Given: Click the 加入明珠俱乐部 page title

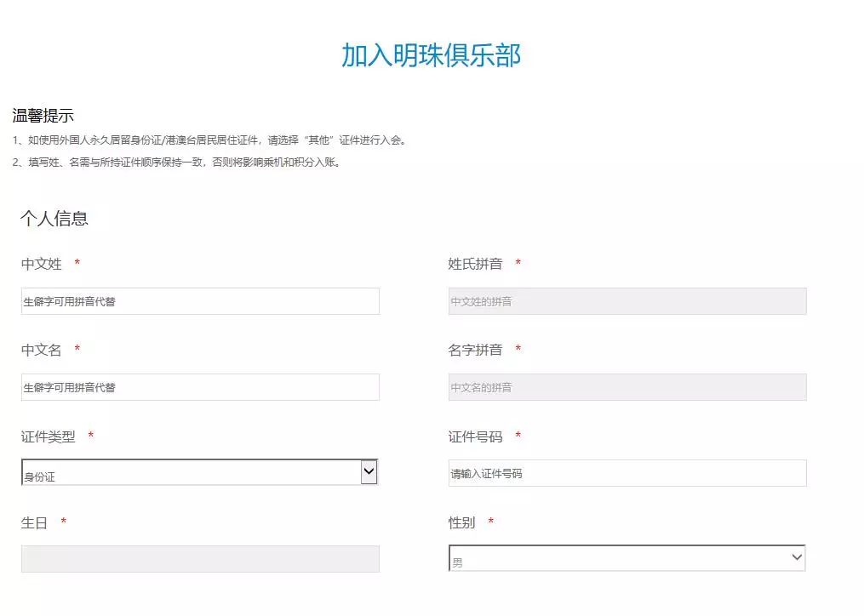Looking at the screenshot, I should point(432,55).
